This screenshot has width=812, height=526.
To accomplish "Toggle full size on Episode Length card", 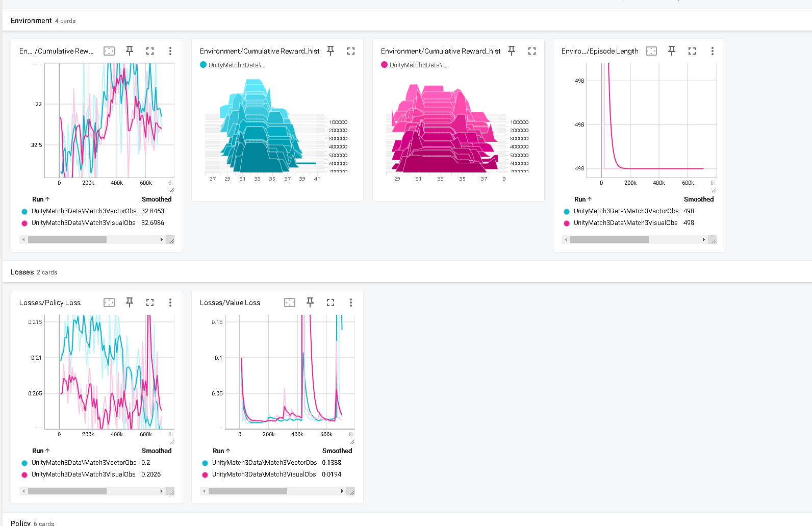I will [x=692, y=51].
